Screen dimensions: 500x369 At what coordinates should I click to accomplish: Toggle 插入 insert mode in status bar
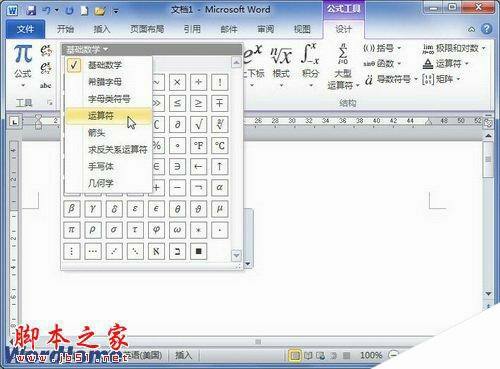point(184,355)
